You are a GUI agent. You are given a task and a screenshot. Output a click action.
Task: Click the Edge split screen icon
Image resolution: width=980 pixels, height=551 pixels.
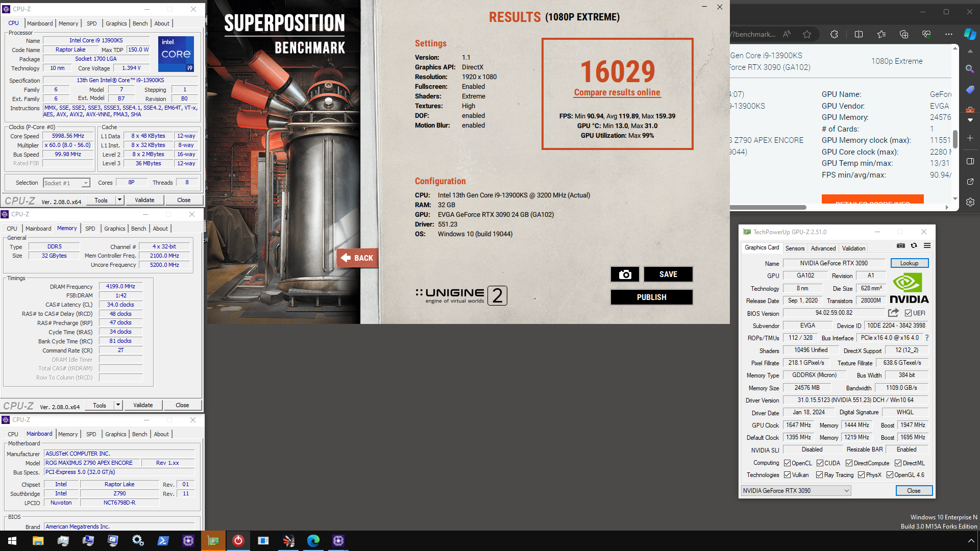pyautogui.click(x=859, y=34)
